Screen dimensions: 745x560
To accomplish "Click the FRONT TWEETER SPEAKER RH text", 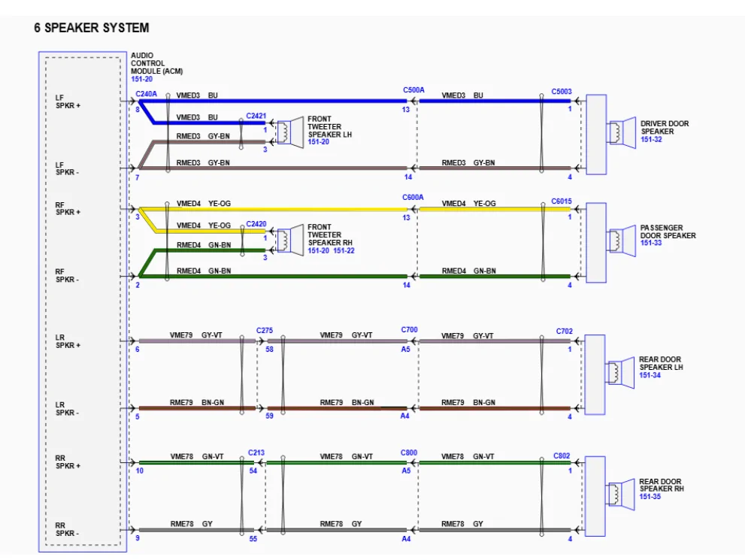I will 330,235.
